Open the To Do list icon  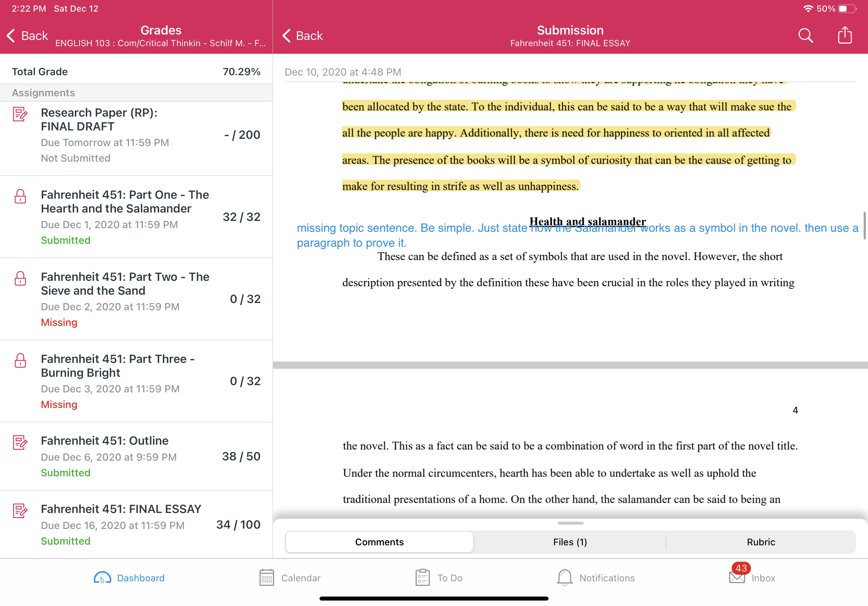tap(422, 577)
